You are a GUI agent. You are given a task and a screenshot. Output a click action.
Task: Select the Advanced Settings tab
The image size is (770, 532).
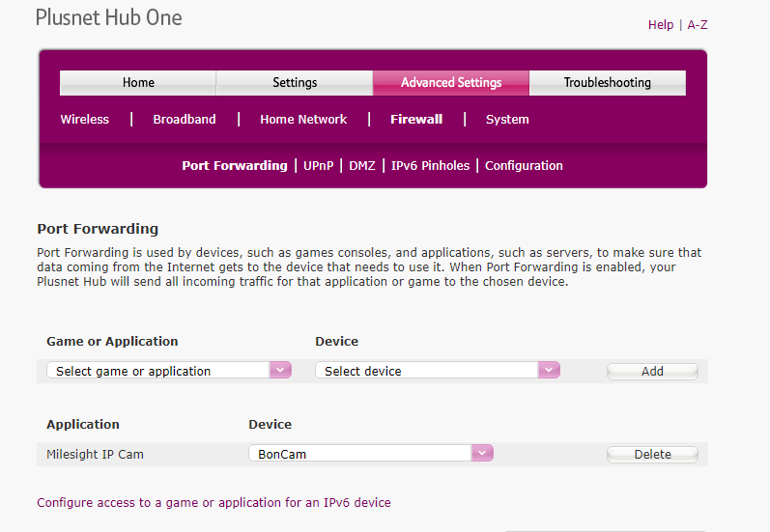tap(451, 83)
